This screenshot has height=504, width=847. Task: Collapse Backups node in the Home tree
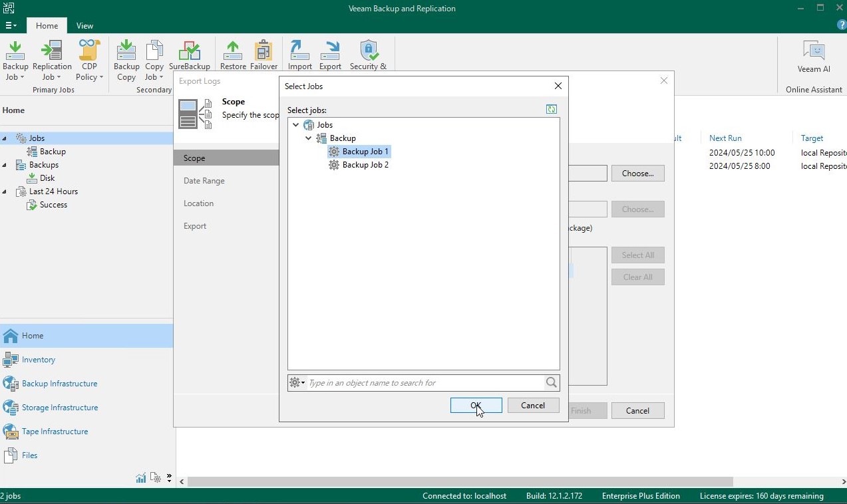pos(5,165)
